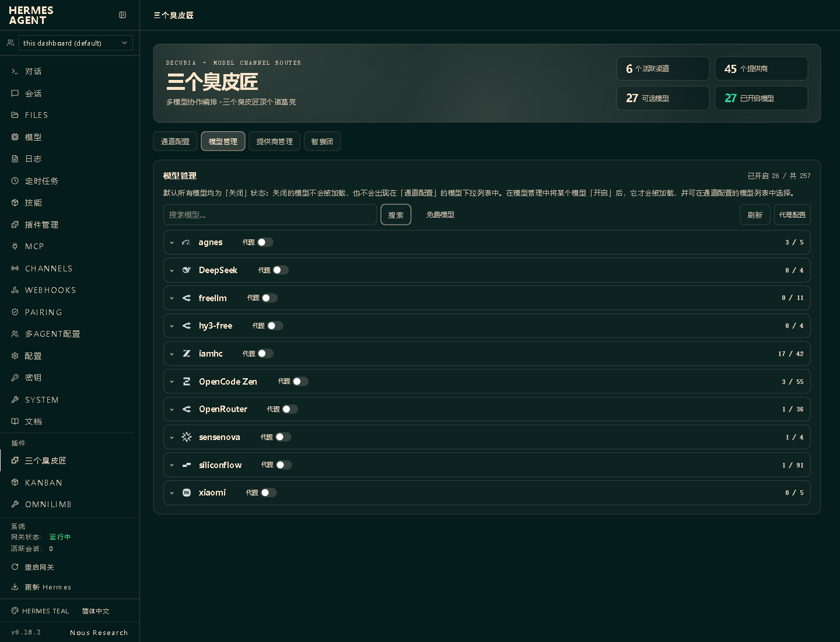Toggle the sensenova 代理 switch

pyautogui.click(x=283, y=437)
